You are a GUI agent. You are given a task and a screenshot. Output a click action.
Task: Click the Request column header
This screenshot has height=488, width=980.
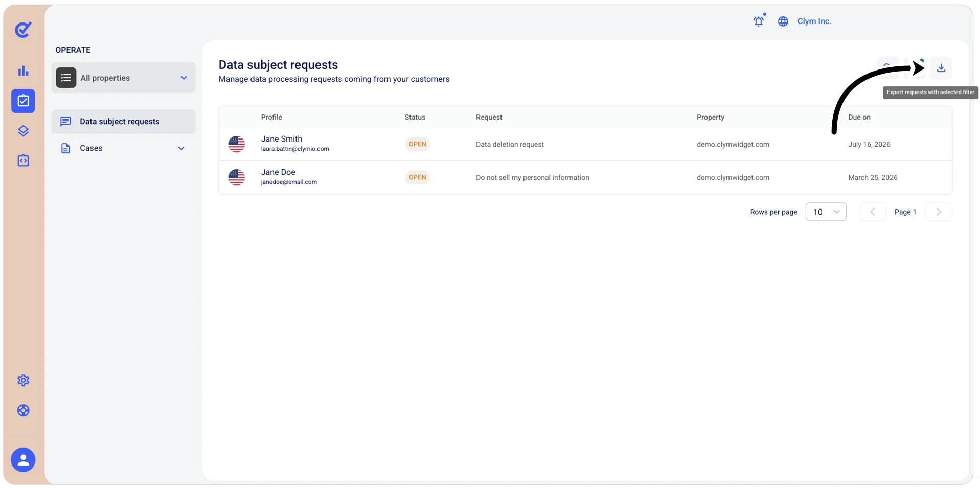click(489, 117)
